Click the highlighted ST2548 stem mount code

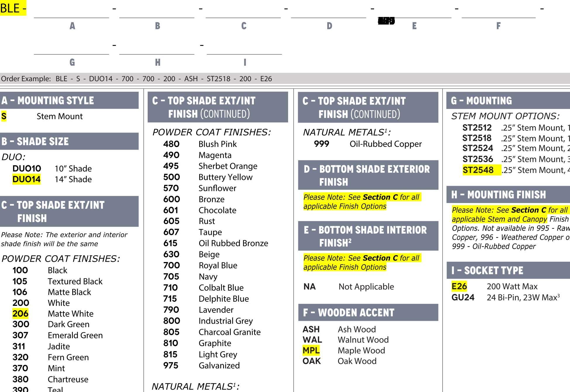[x=478, y=170]
